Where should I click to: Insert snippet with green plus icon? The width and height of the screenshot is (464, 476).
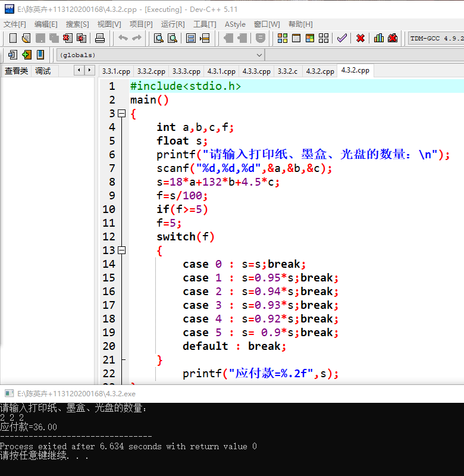tap(26, 55)
